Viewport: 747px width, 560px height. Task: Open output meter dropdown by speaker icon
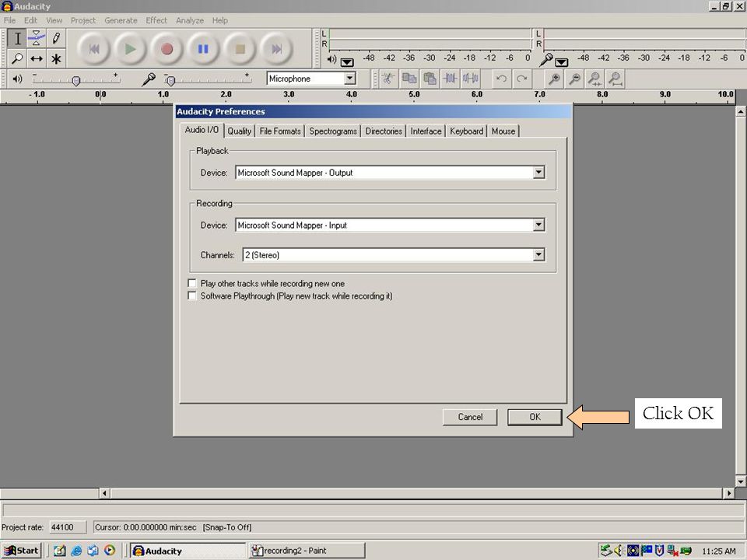[x=347, y=62]
